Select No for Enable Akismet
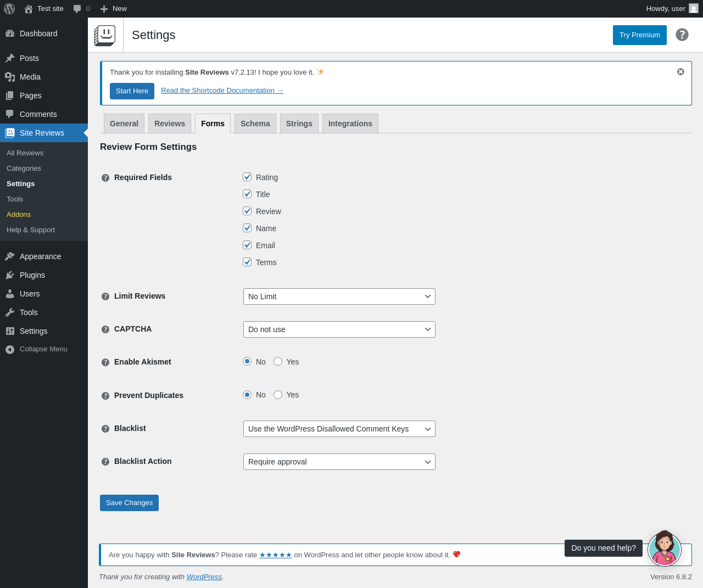The image size is (703, 588). click(247, 361)
